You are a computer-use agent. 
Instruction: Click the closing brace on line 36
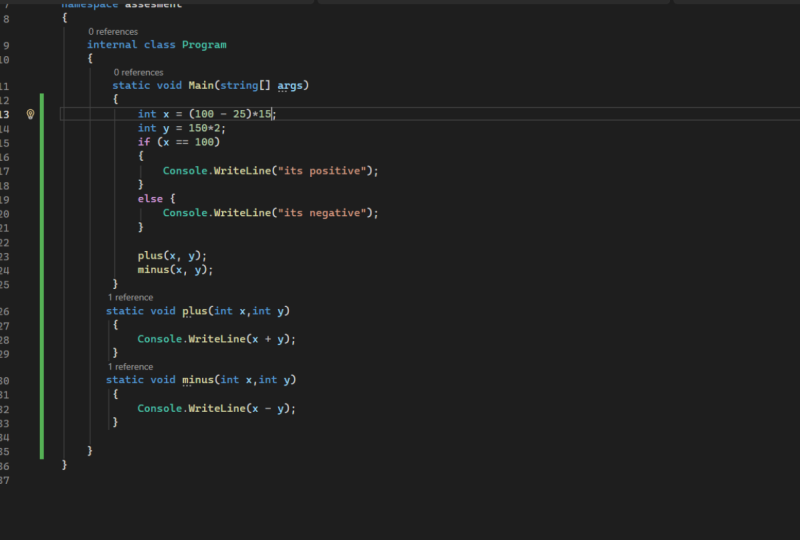coord(64,465)
